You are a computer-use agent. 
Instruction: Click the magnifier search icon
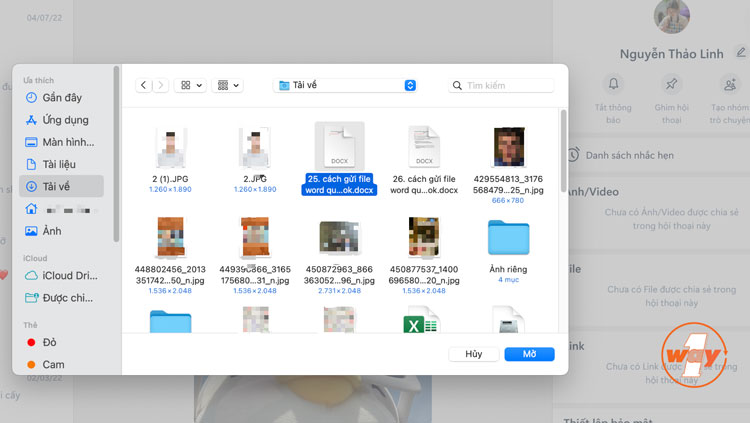(457, 85)
